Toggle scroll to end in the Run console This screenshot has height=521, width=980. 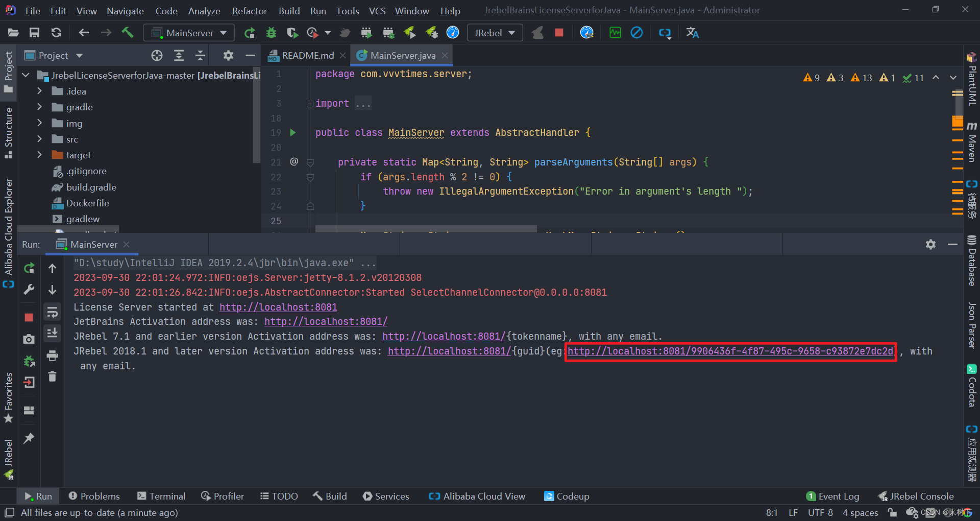(x=52, y=333)
